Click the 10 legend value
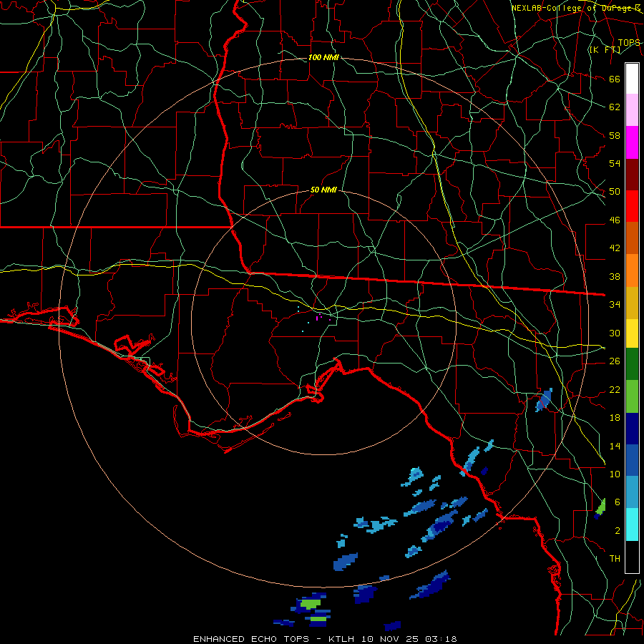 pos(615,474)
